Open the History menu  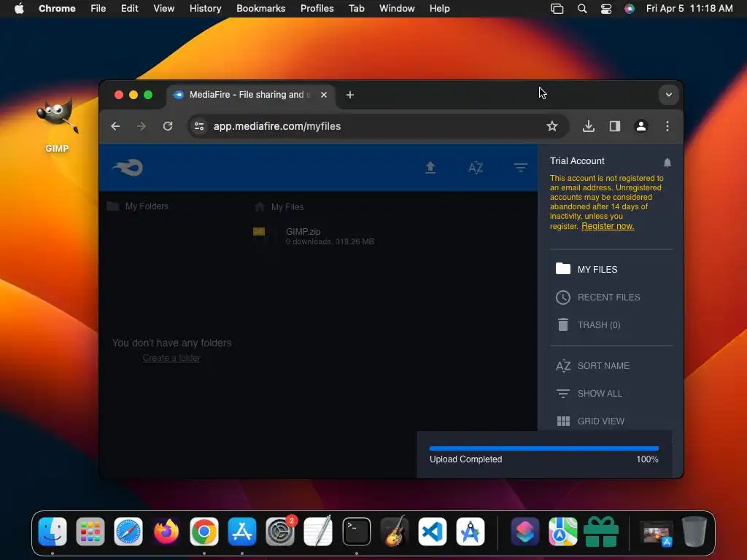coord(205,9)
